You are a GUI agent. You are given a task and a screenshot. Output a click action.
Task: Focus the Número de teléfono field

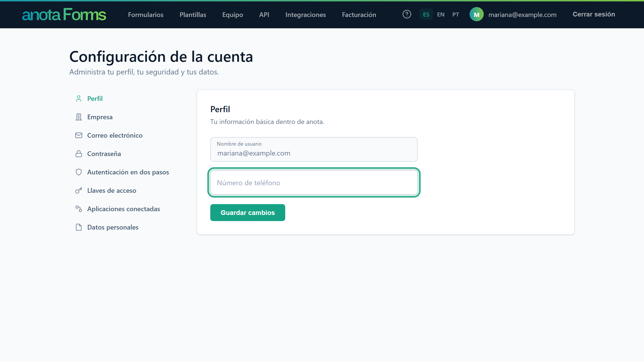(314, 182)
